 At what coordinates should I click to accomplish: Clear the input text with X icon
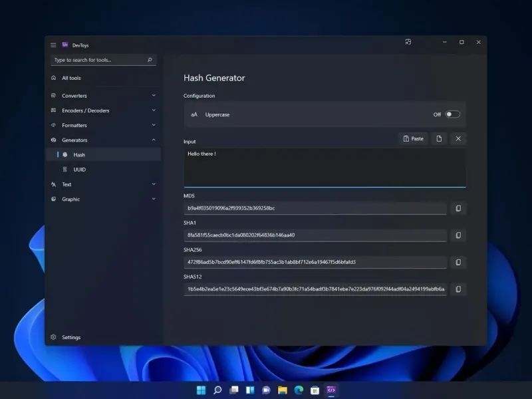[x=458, y=138]
